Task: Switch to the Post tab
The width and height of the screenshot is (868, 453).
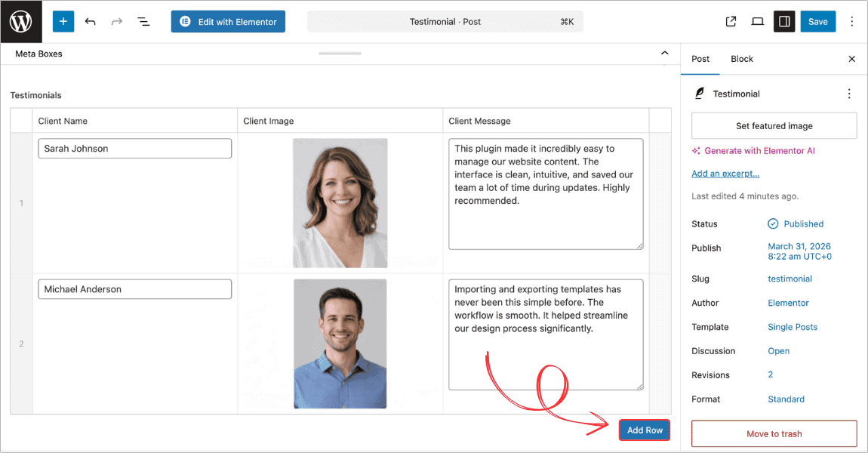Action: [700, 59]
